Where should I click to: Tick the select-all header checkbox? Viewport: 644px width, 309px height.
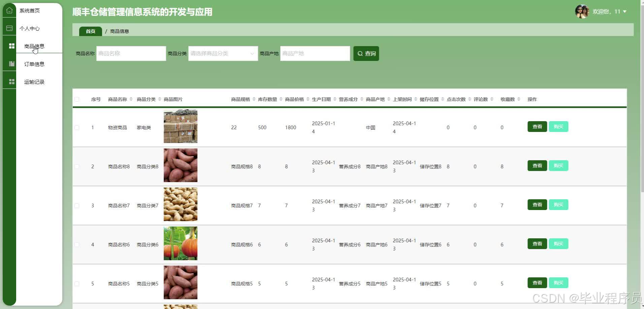coord(77,99)
